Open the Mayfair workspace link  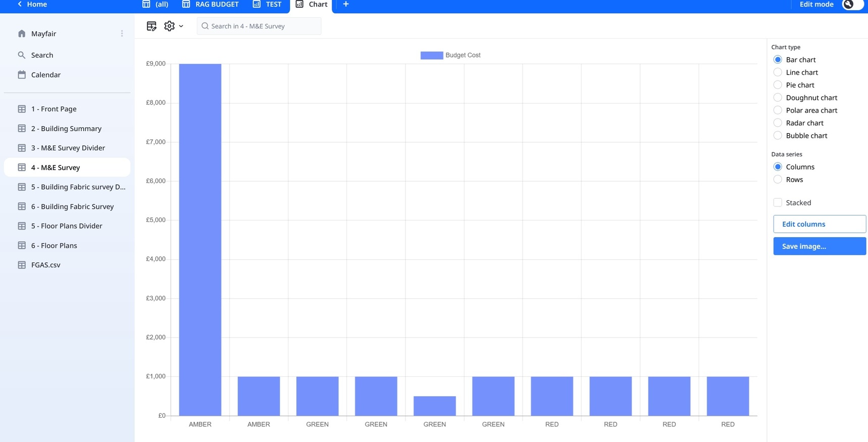pyautogui.click(x=43, y=34)
